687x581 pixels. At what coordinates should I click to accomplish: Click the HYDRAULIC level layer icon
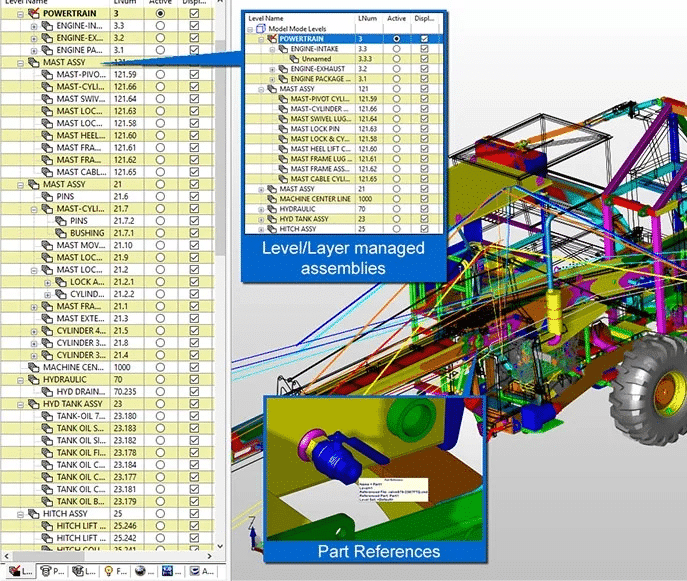34,380
